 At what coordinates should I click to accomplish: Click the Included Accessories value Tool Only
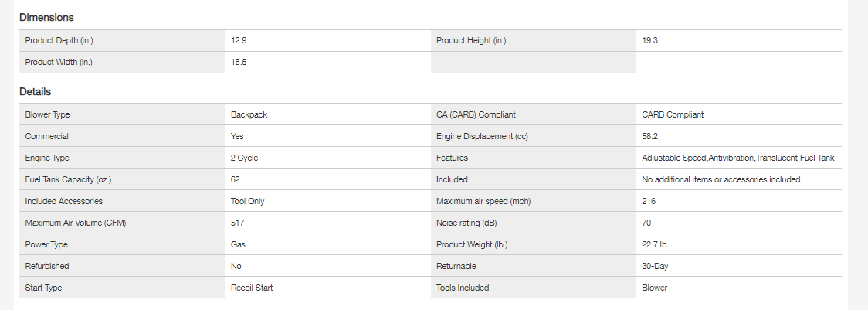point(248,201)
